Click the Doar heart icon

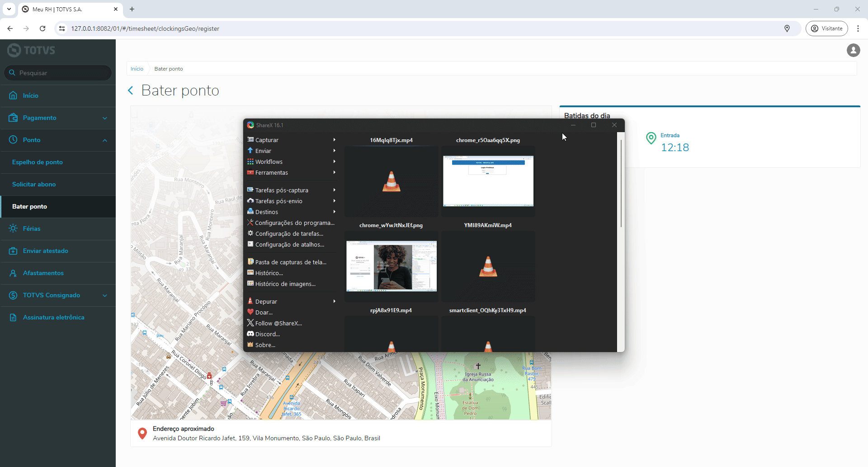pos(250,312)
